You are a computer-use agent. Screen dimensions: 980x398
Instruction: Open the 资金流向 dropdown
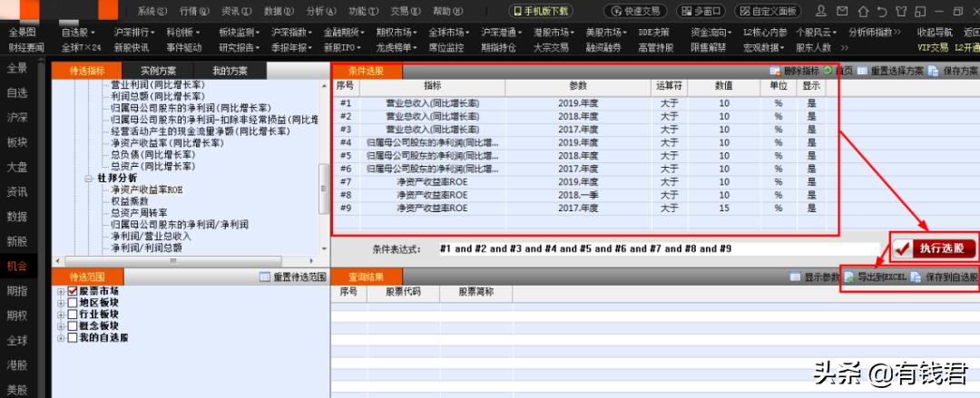tap(711, 33)
